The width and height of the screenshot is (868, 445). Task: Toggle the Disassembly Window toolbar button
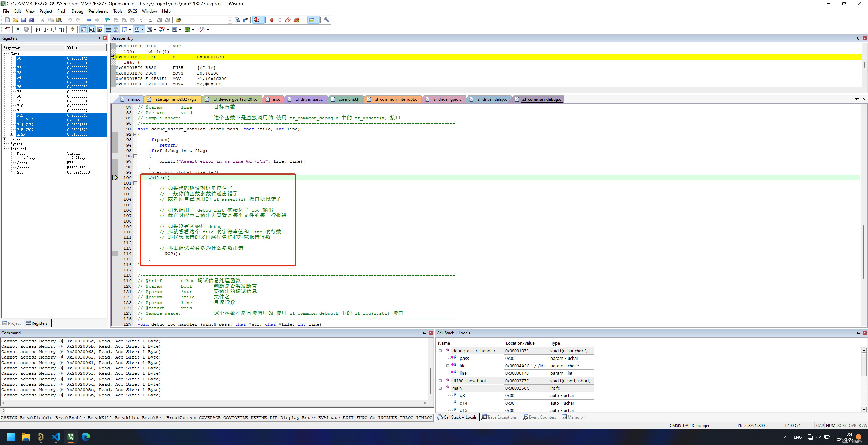[x=92, y=29]
